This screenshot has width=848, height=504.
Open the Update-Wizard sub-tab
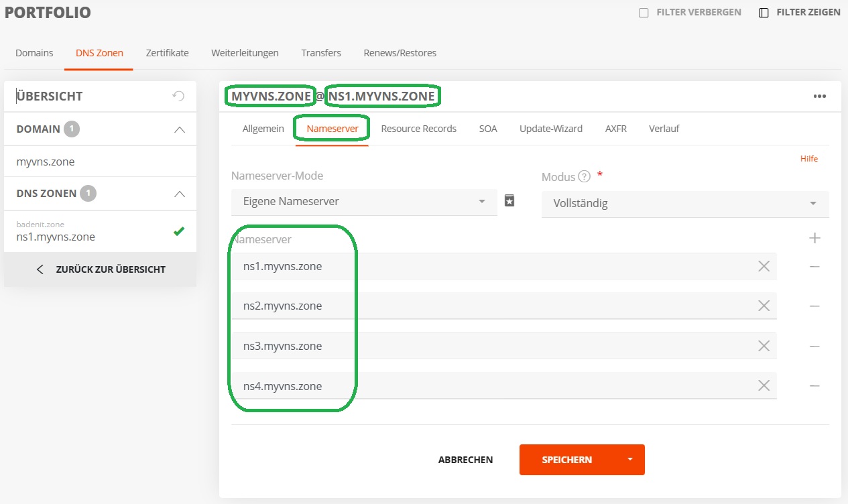[551, 129]
